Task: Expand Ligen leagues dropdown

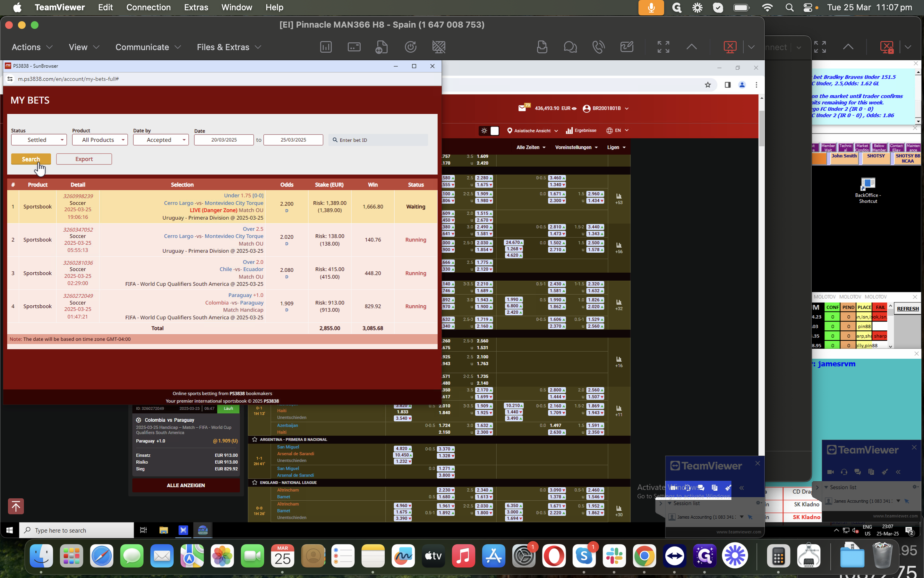Action: [616, 147]
